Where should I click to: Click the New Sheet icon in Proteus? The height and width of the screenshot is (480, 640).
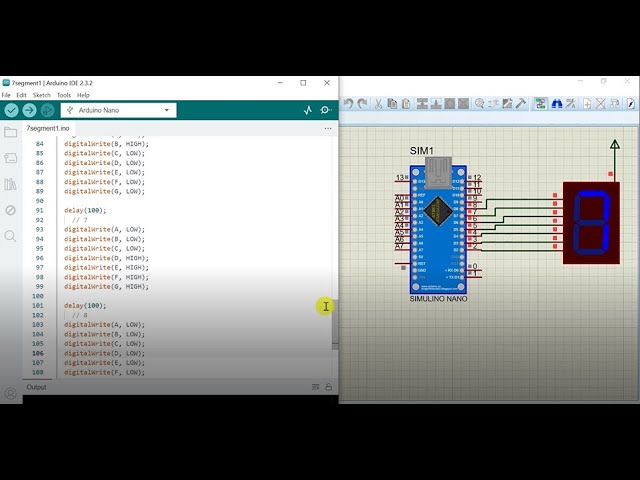(x=587, y=104)
